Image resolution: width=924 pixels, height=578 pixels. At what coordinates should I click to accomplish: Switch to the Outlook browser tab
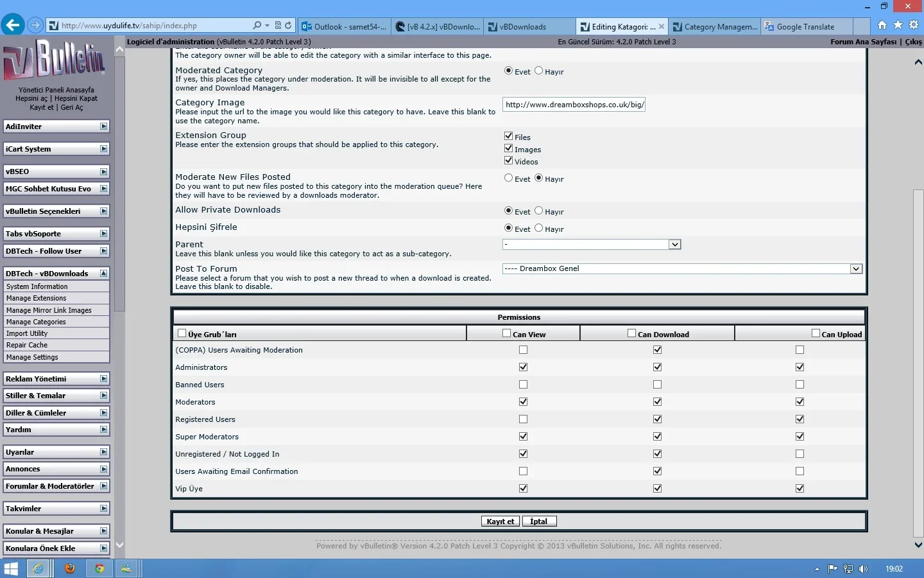click(x=344, y=26)
